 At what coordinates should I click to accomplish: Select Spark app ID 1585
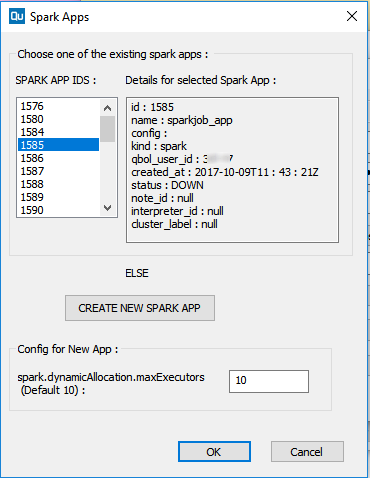click(x=58, y=145)
